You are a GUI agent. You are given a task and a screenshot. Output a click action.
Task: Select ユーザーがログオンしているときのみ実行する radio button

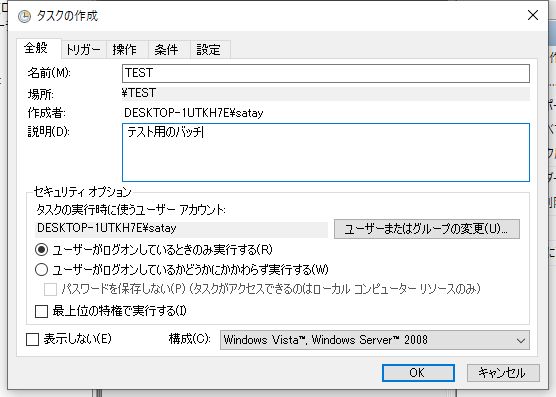[41, 250]
